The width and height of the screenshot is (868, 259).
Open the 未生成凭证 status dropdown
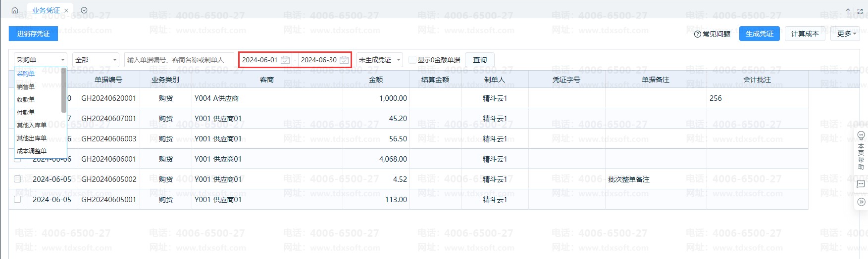pos(379,60)
